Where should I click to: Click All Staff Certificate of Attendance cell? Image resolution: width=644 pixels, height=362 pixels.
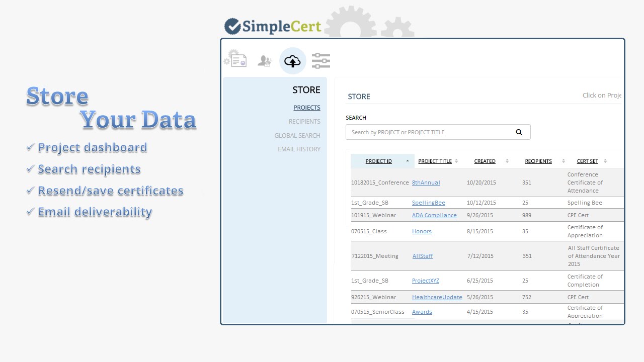tap(594, 256)
